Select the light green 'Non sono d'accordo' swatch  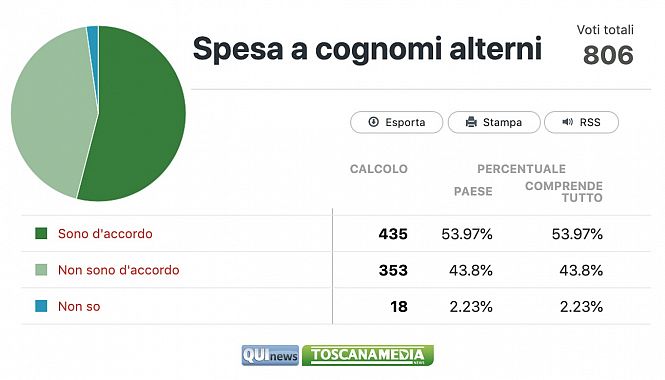pos(41,270)
